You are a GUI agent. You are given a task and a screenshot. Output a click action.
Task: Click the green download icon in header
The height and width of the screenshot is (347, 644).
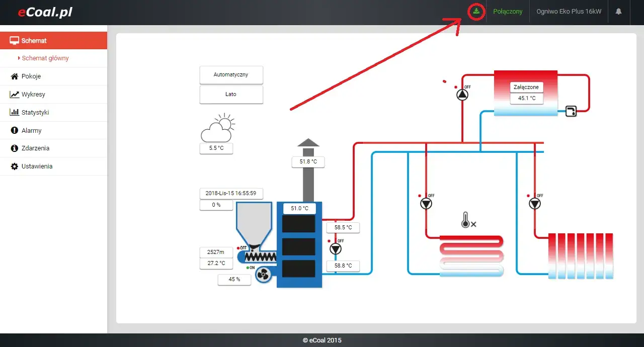[x=476, y=12]
